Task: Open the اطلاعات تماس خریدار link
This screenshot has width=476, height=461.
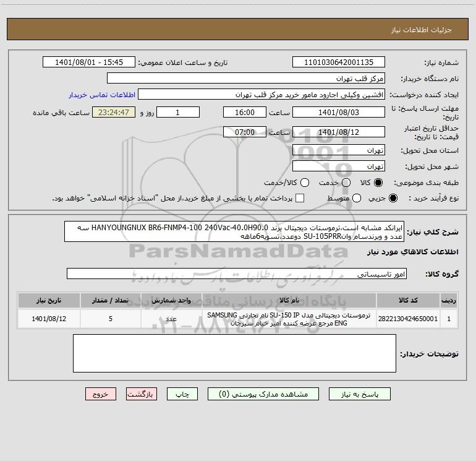Action: (102, 95)
